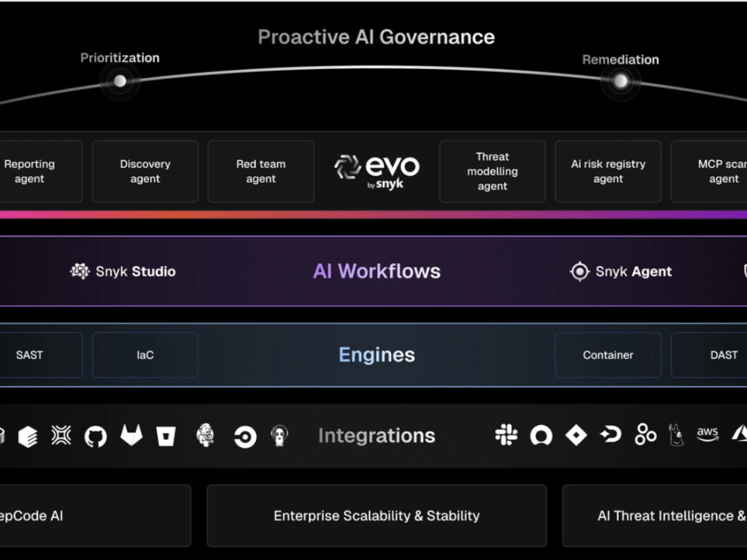Open the Bitbucket integration icon

click(166, 436)
